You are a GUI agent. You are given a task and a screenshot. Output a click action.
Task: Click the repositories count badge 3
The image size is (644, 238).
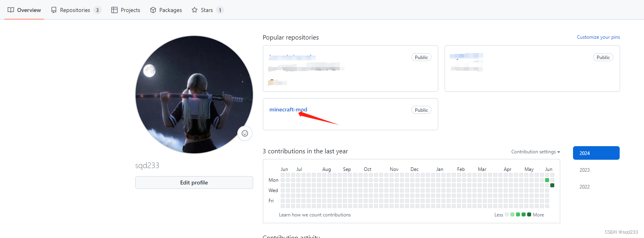[x=97, y=10]
